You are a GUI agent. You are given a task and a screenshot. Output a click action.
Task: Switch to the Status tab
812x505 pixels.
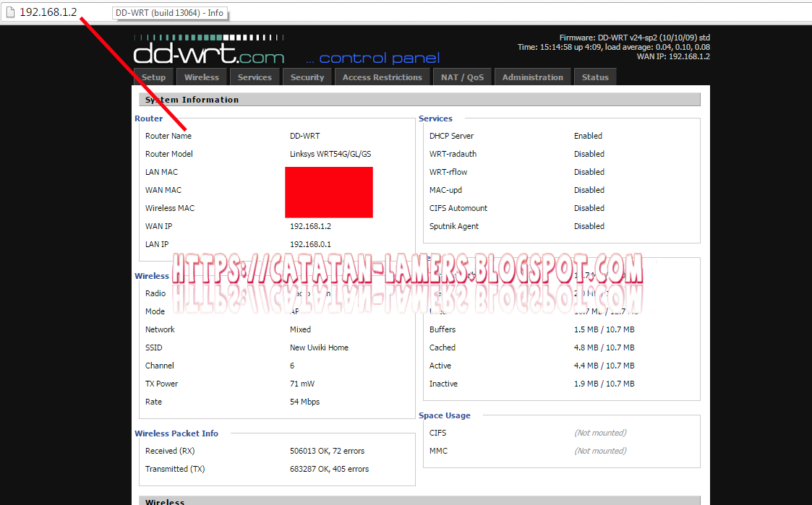[595, 77]
